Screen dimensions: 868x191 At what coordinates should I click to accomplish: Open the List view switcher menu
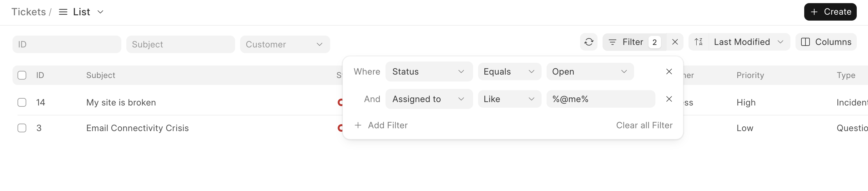click(100, 12)
